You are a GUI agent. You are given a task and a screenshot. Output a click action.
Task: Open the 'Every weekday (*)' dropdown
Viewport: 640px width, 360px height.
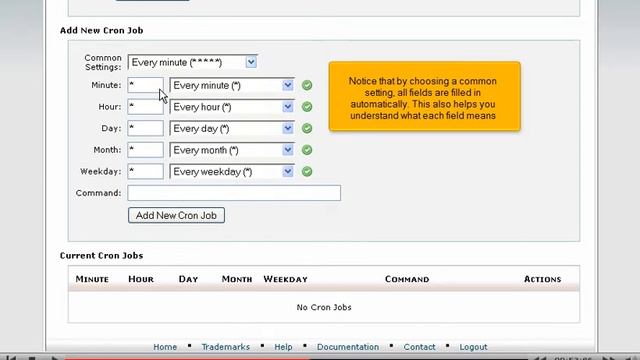(232, 172)
